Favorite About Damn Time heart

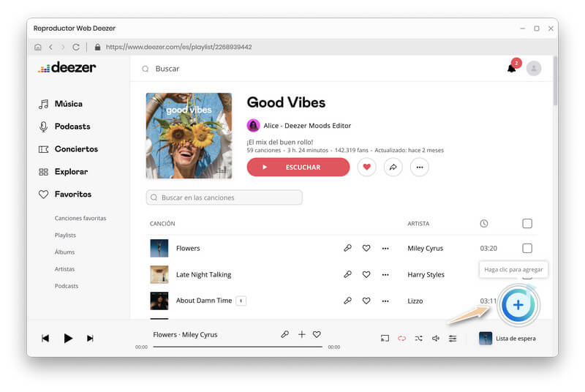point(366,301)
